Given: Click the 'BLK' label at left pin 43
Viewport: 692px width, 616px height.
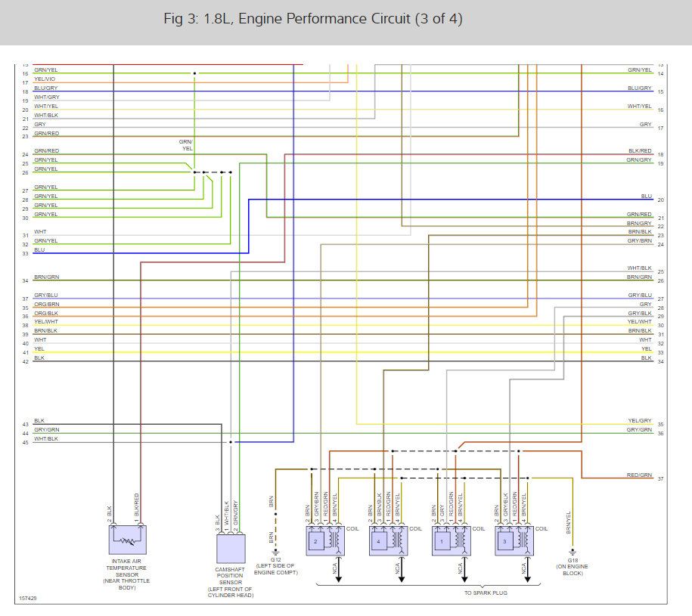Looking at the screenshot, I should point(39,421).
